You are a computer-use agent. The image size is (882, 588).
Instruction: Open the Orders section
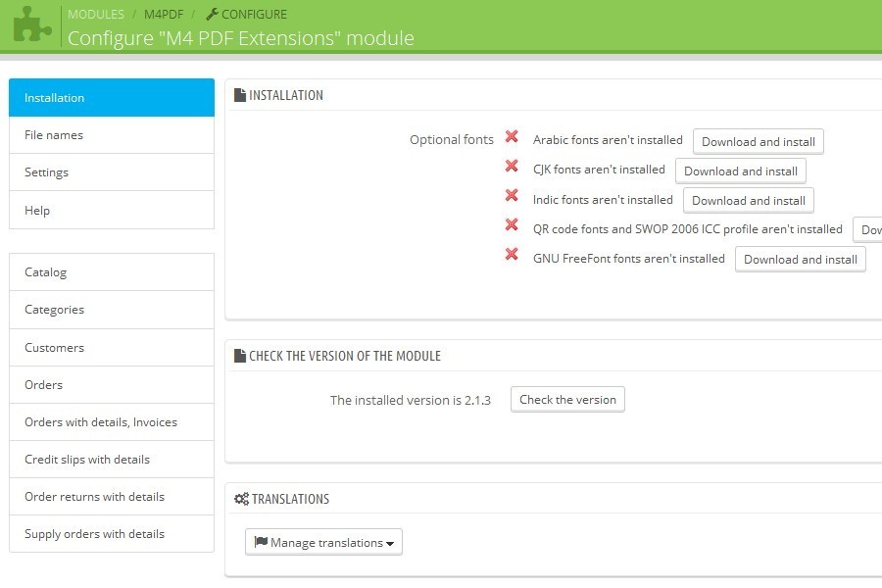pyautogui.click(x=112, y=385)
